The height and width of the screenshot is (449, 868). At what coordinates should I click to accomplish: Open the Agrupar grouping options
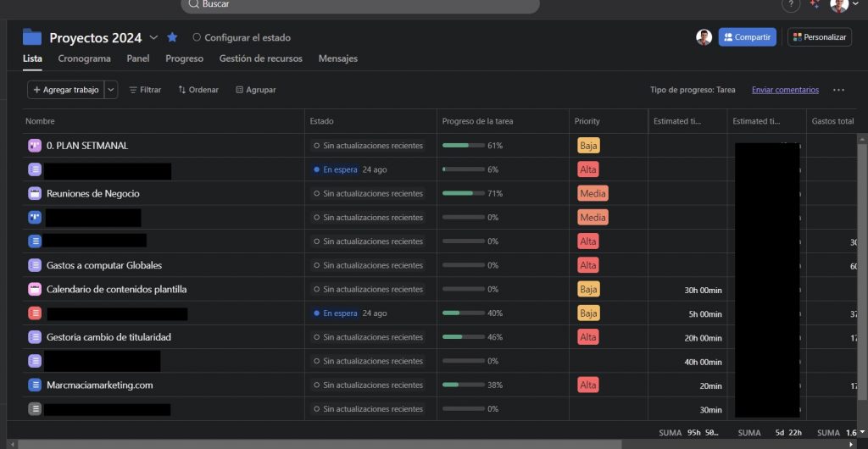click(255, 90)
